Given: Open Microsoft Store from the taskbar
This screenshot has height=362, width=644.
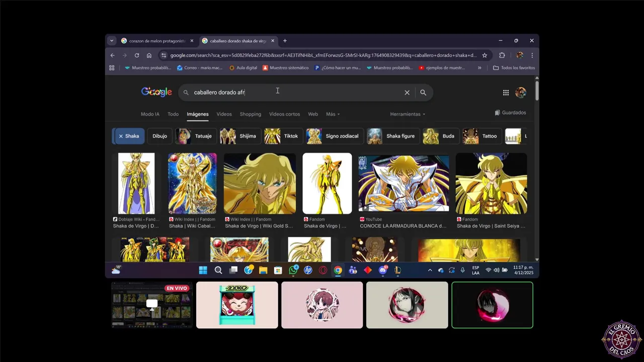Looking at the screenshot, I should point(278,270).
